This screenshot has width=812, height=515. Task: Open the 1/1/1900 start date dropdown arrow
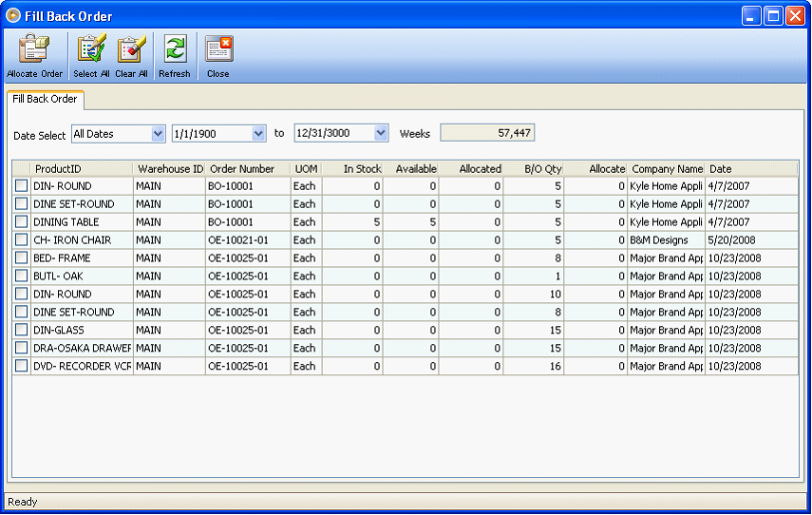[258, 134]
